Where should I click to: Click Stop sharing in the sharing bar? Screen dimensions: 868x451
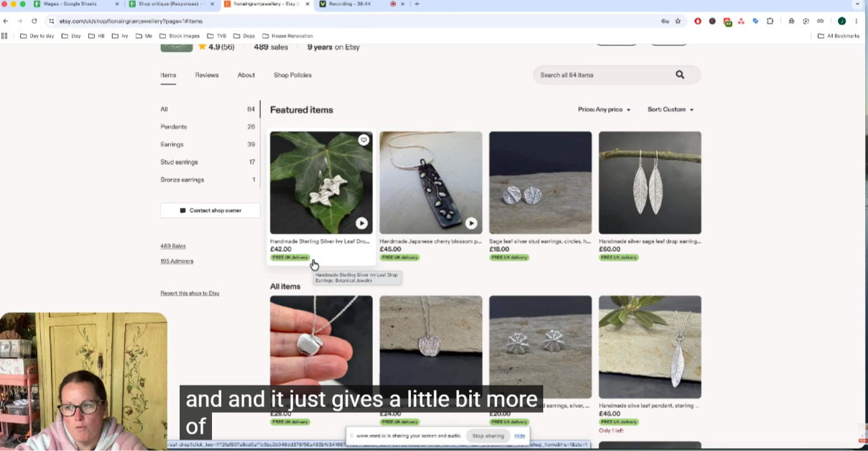[x=488, y=436]
